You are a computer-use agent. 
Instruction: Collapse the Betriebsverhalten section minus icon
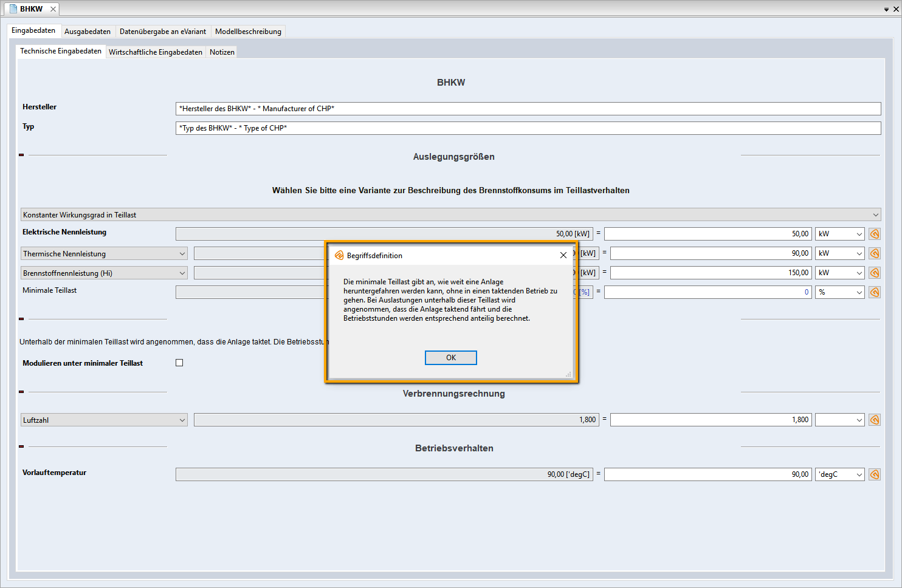click(x=21, y=446)
